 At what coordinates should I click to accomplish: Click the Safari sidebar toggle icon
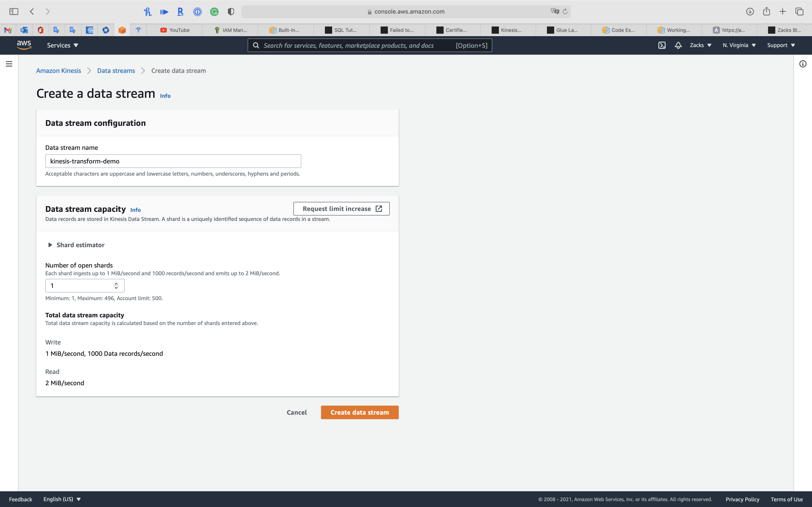14,11
